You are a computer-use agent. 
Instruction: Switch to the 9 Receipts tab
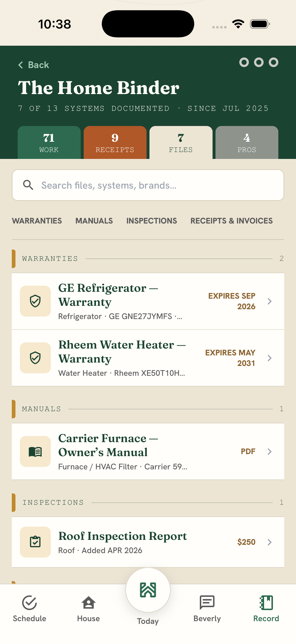click(x=115, y=142)
